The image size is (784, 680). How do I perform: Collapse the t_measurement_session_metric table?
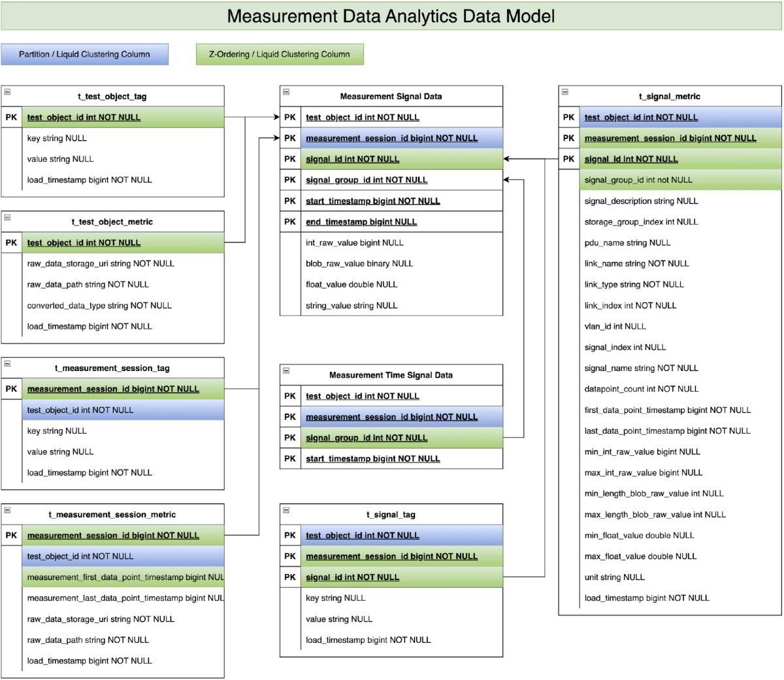(x=7, y=510)
